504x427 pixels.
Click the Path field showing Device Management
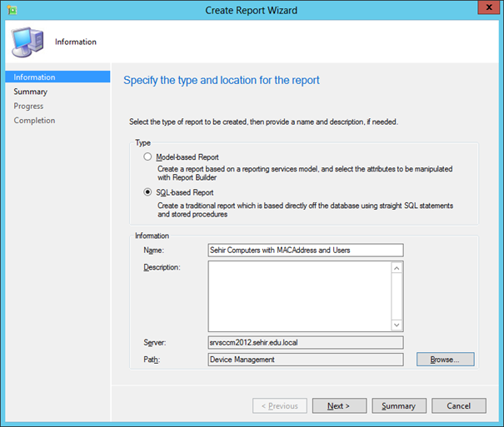(x=306, y=360)
